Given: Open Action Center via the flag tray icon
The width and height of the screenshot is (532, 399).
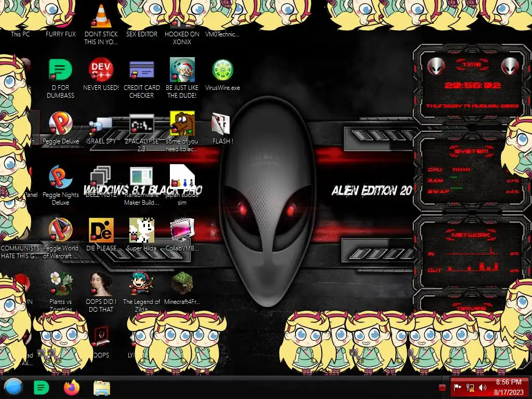Looking at the screenshot, I should click(x=457, y=387).
